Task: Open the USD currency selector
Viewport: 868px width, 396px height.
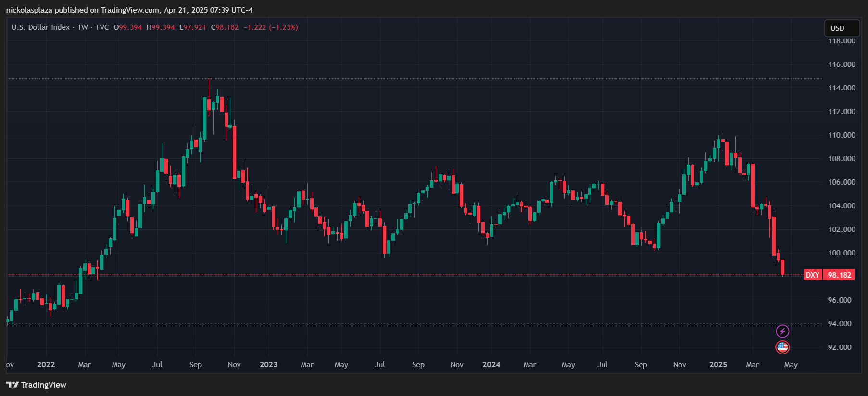Action: 842,28
